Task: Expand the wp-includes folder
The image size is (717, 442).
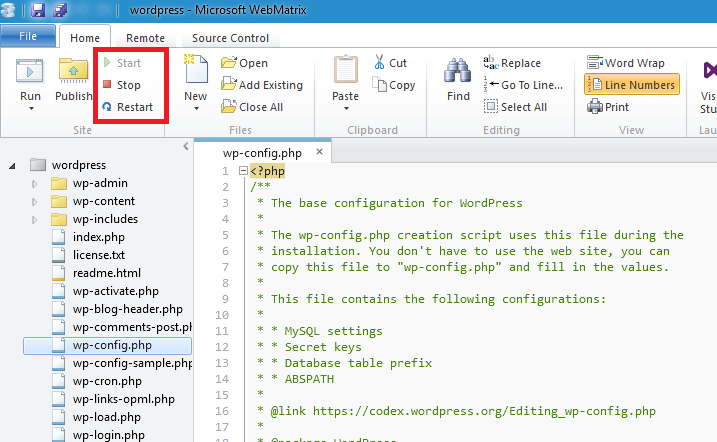Action: click(34, 220)
